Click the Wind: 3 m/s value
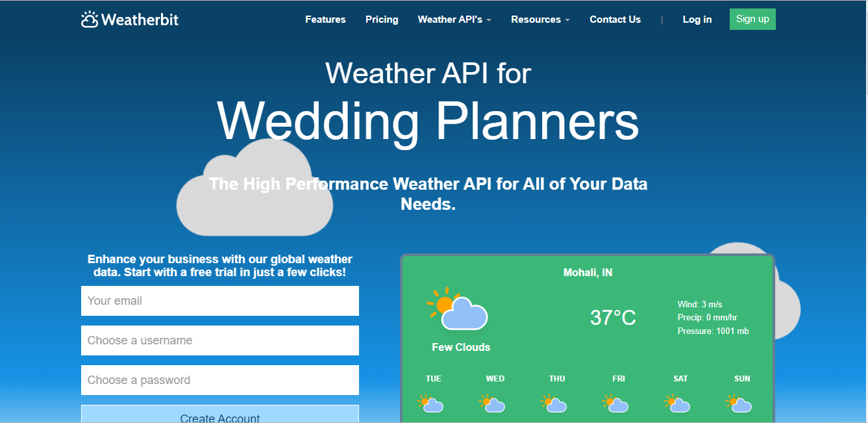Image resolution: width=868 pixels, height=423 pixels. [x=700, y=304]
